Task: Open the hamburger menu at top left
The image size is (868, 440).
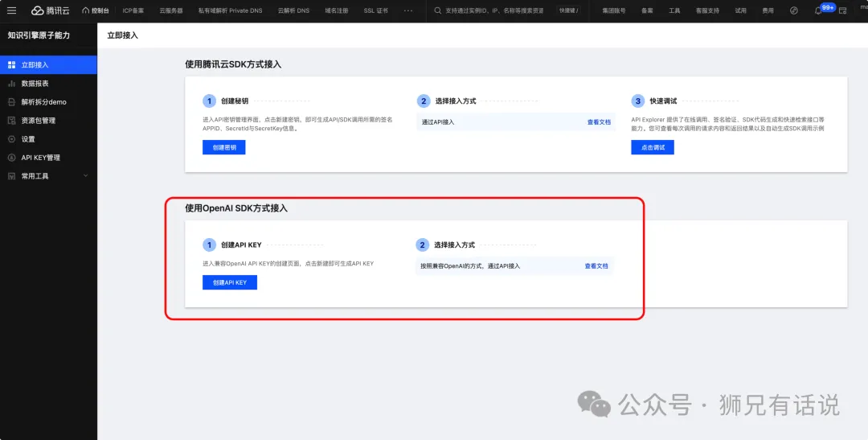Action: 11,10
